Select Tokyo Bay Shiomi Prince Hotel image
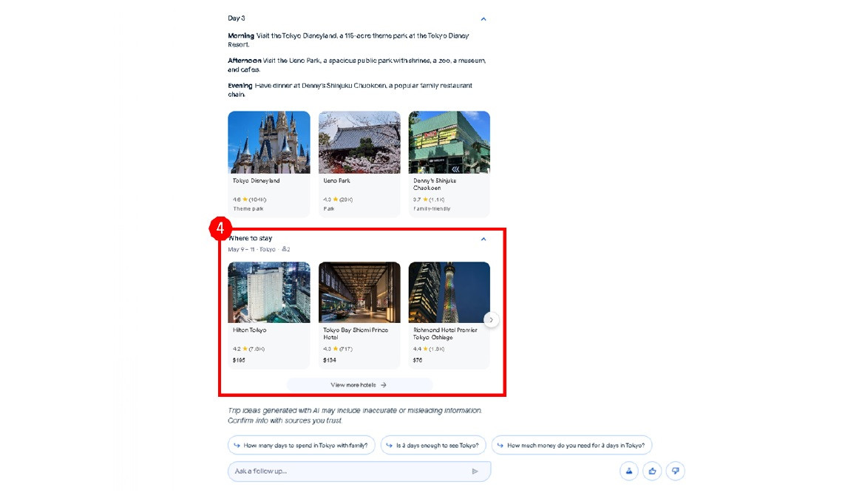865x504 pixels. point(359,292)
